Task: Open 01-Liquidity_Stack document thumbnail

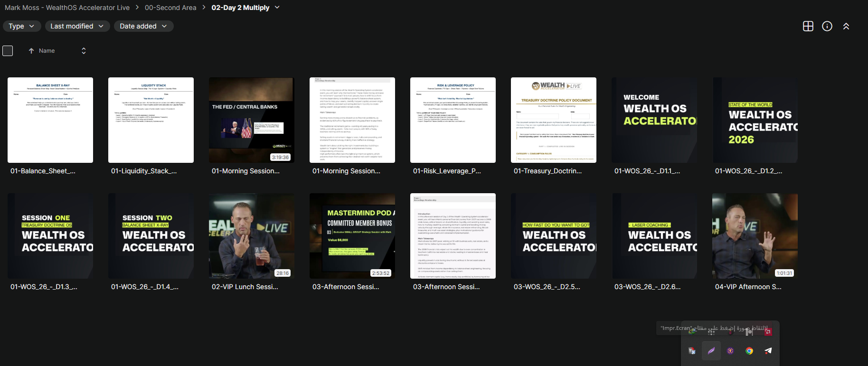Action: point(151,120)
